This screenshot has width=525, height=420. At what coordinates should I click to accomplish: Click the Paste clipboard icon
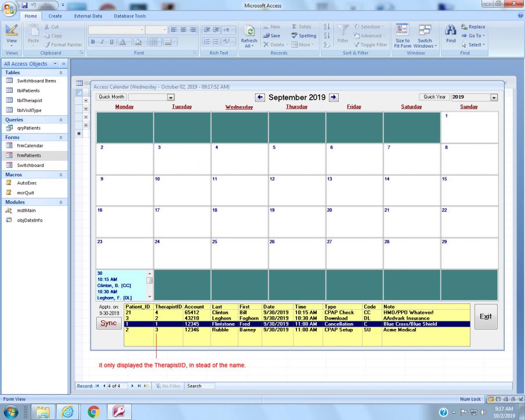[x=33, y=35]
